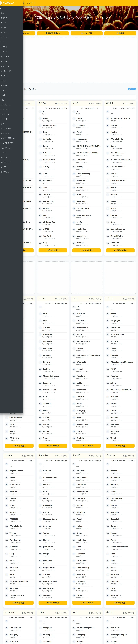Expand the トレンド heading dropdown caret
This screenshot has height=644, width=138.
click(x=36, y=89)
